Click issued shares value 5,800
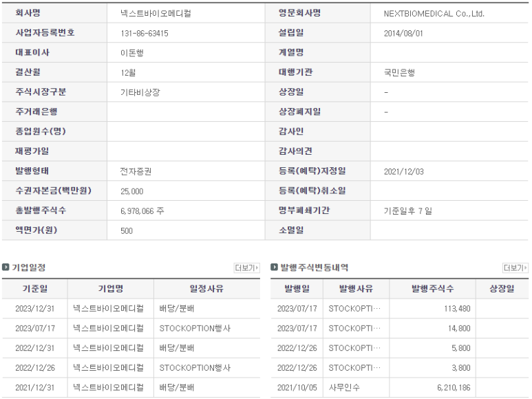Image resolution: width=532 pixels, height=399 pixels. coord(460,348)
